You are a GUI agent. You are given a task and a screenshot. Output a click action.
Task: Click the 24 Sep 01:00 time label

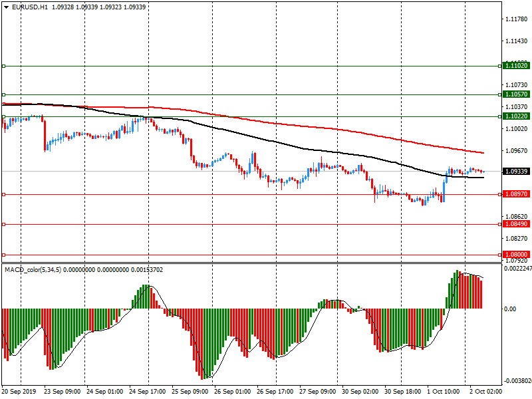pos(104,392)
